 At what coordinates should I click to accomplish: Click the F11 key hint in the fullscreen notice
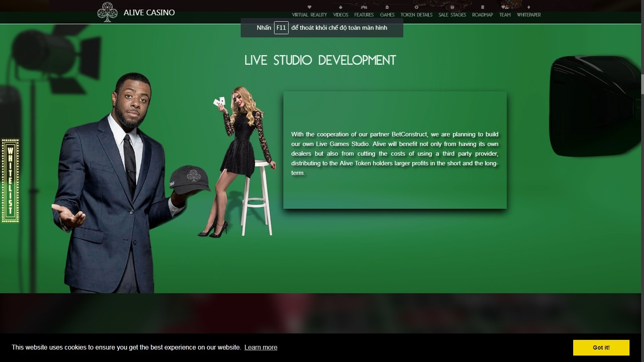click(281, 28)
